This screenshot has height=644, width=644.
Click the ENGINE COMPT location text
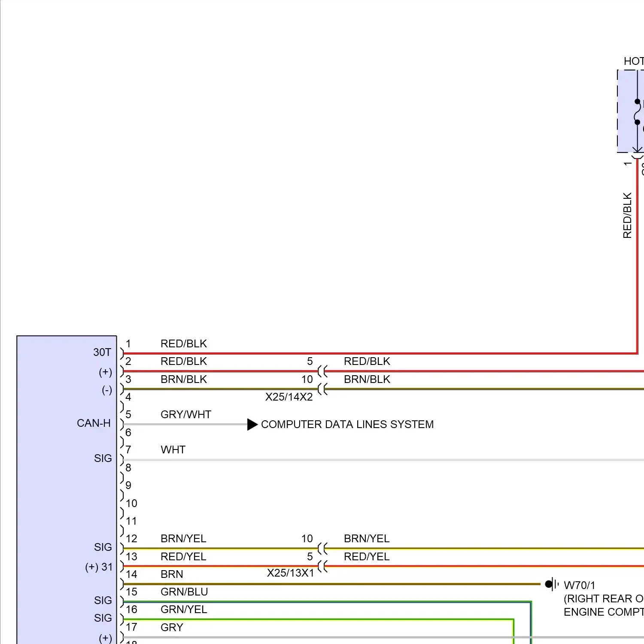pos(604,612)
